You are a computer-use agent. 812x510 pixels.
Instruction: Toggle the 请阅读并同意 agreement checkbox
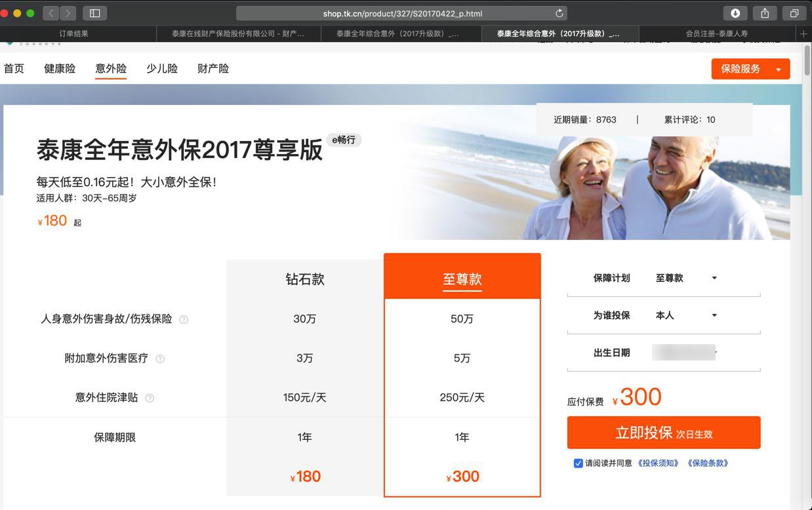pyautogui.click(x=578, y=463)
